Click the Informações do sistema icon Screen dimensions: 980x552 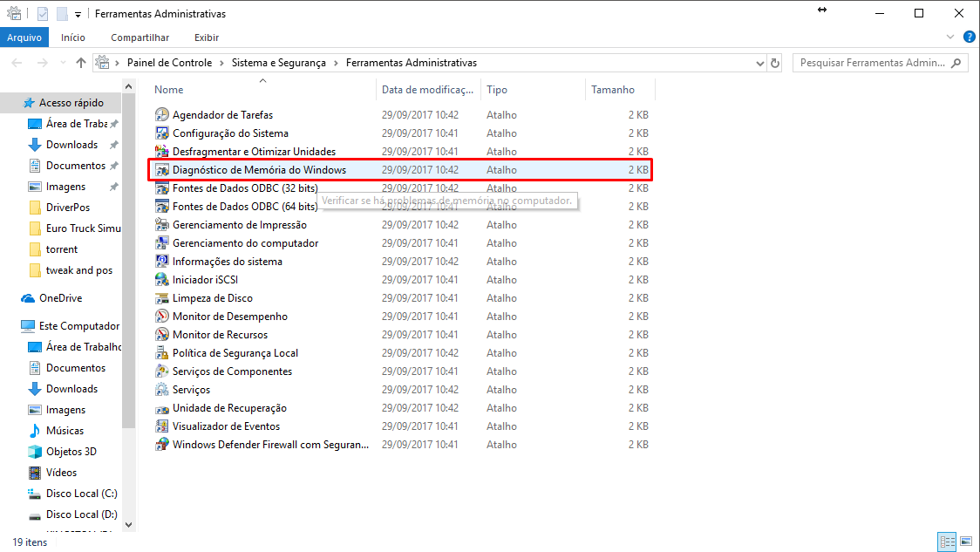click(x=162, y=262)
